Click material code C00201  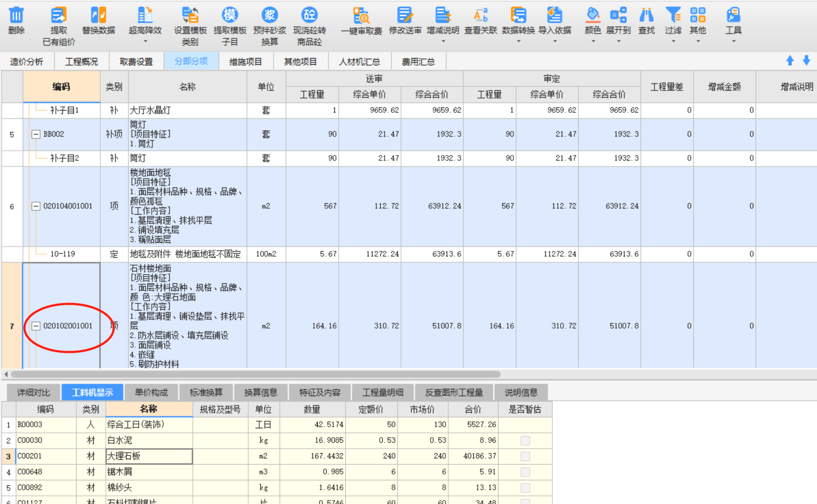point(30,456)
